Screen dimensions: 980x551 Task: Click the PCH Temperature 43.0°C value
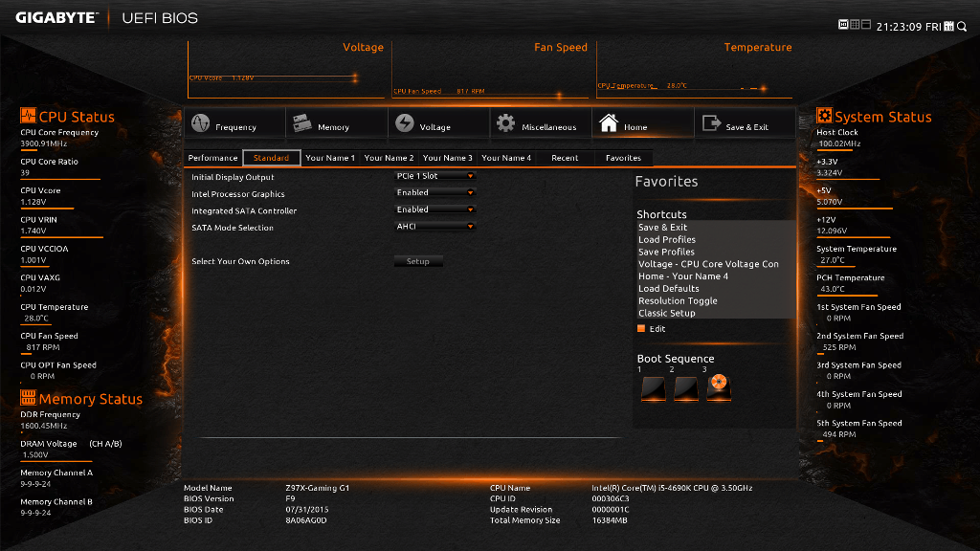click(x=833, y=289)
